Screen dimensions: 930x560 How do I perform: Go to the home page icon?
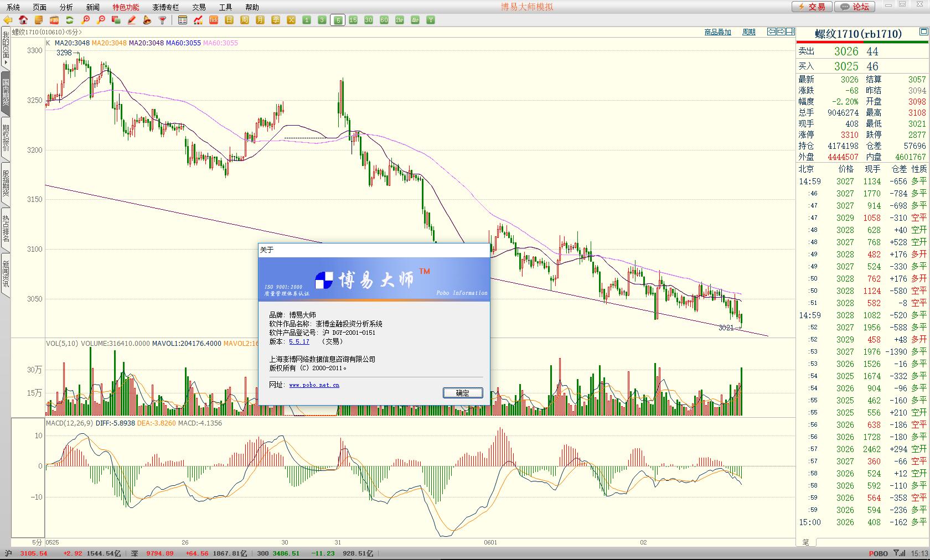tap(23, 20)
